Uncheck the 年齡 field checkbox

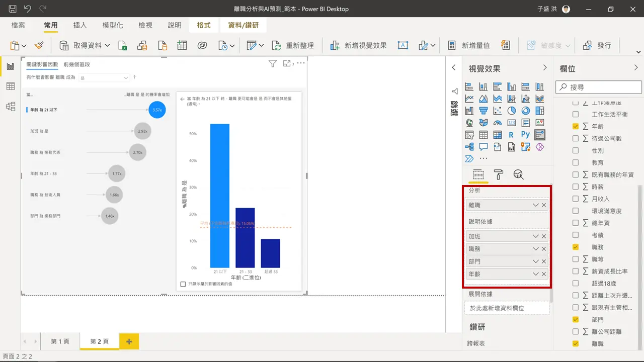pyautogui.click(x=576, y=126)
